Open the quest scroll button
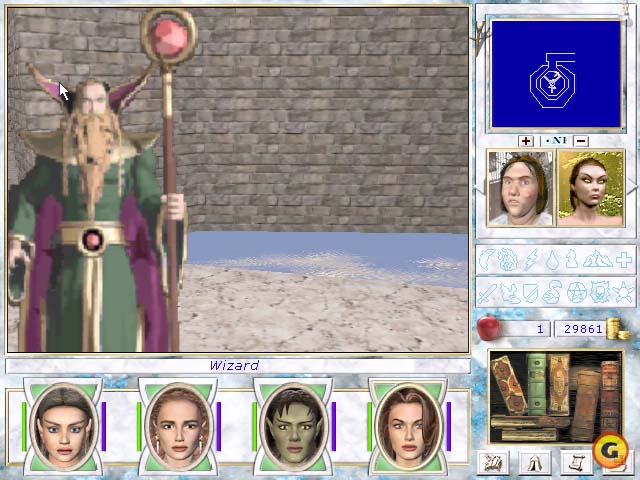The image size is (640, 480). 573,462
